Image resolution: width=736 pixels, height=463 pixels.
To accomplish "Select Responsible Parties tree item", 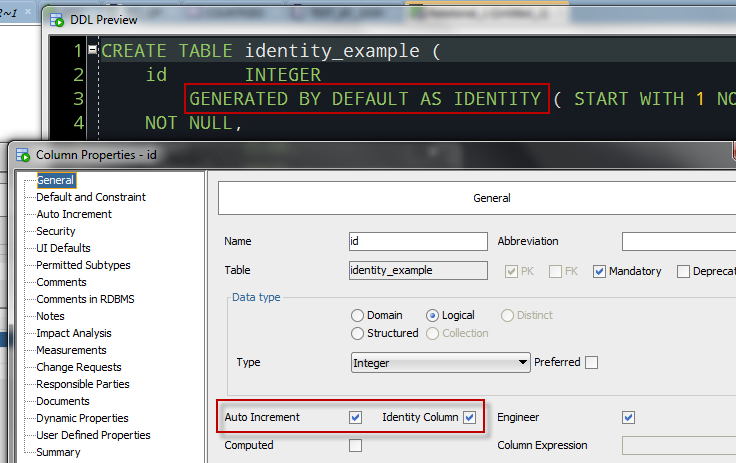I will pyautogui.click(x=83, y=384).
